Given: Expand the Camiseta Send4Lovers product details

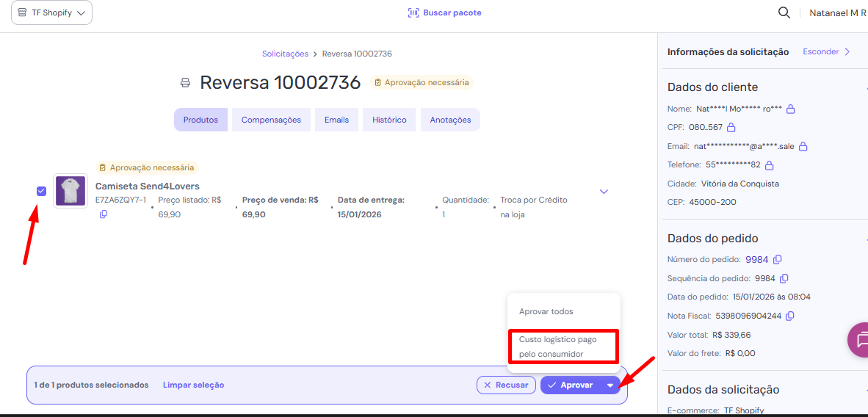Looking at the screenshot, I should click(x=604, y=192).
